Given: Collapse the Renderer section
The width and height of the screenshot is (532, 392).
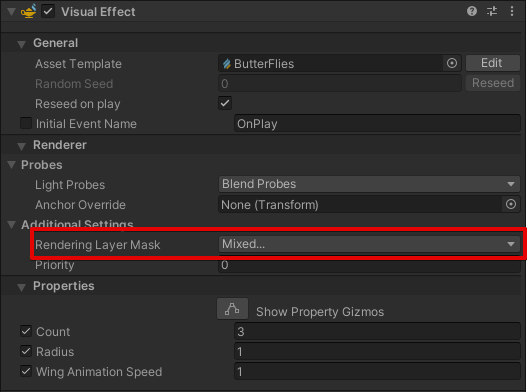Looking at the screenshot, I should coord(21,146).
